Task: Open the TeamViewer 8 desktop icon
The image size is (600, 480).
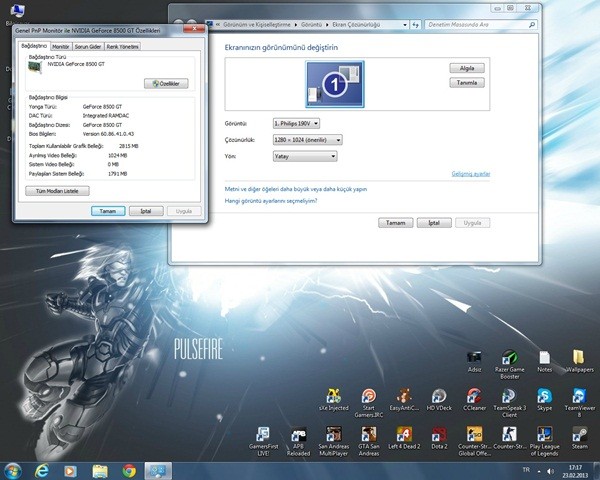Action: click(579, 396)
